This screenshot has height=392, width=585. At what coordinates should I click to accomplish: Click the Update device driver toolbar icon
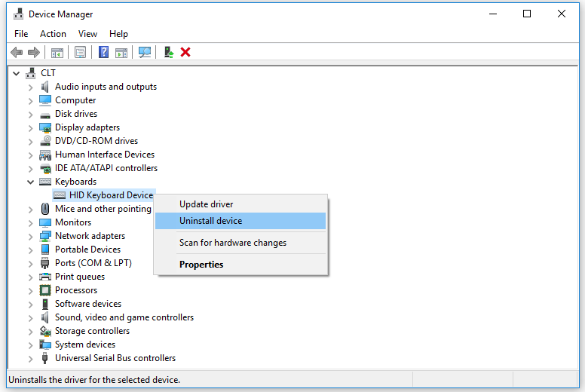[169, 52]
